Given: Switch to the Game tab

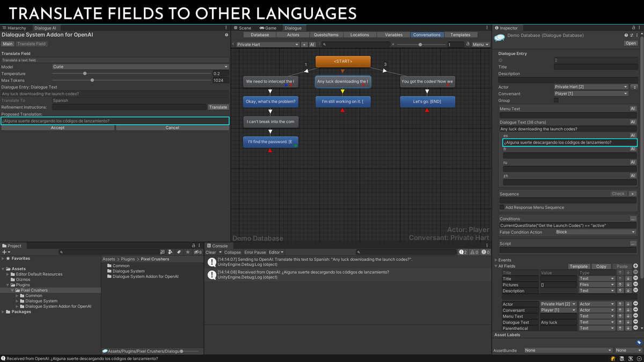Looking at the screenshot, I should 268,28.
